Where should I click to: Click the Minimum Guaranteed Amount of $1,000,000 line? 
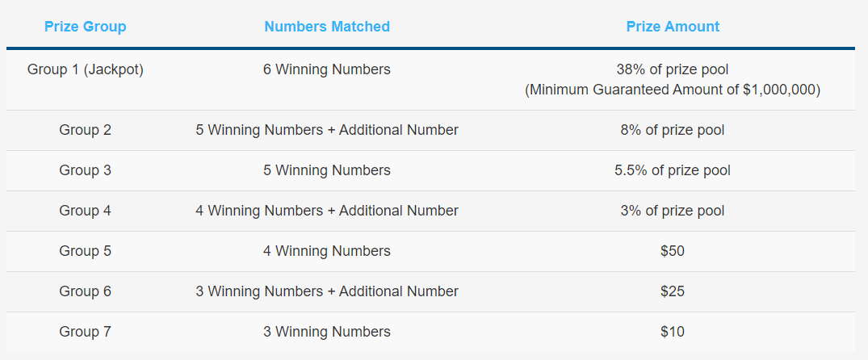673,90
